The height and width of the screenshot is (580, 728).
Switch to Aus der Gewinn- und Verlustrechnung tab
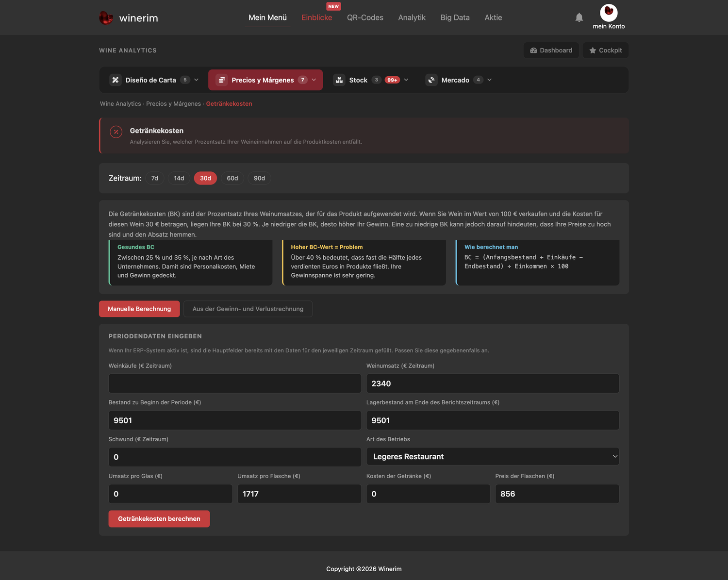(x=248, y=309)
